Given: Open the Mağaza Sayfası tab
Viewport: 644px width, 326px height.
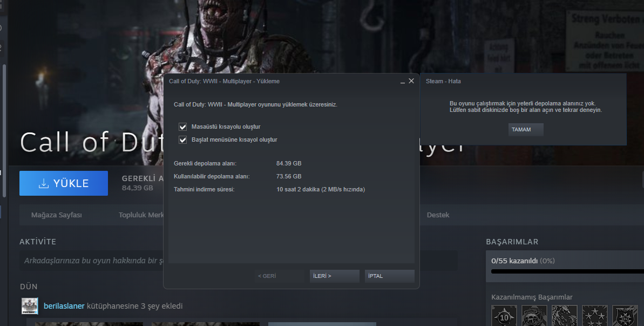Looking at the screenshot, I should pyautogui.click(x=57, y=215).
